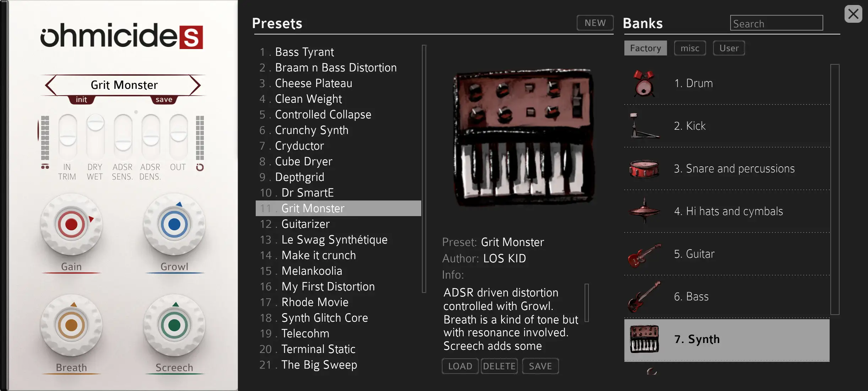Click the preset list scrollbar
The height and width of the screenshot is (391, 868).
coord(424,169)
